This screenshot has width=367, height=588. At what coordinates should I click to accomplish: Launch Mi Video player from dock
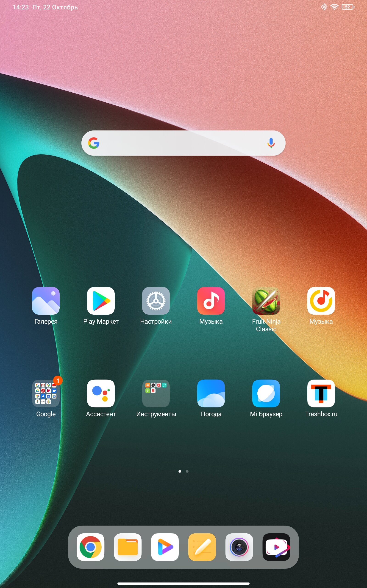coord(165,547)
